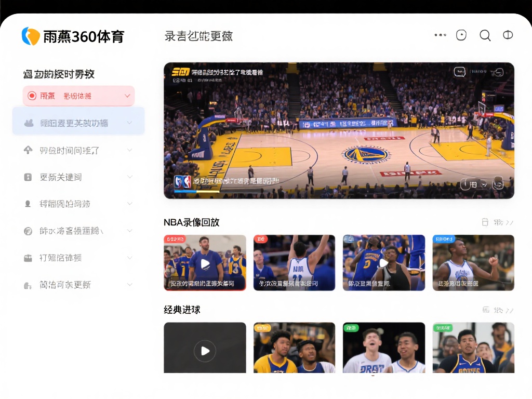Viewport: 532px width, 399px height.
Task: Click the NBA logo badge on video
Action: point(182,181)
